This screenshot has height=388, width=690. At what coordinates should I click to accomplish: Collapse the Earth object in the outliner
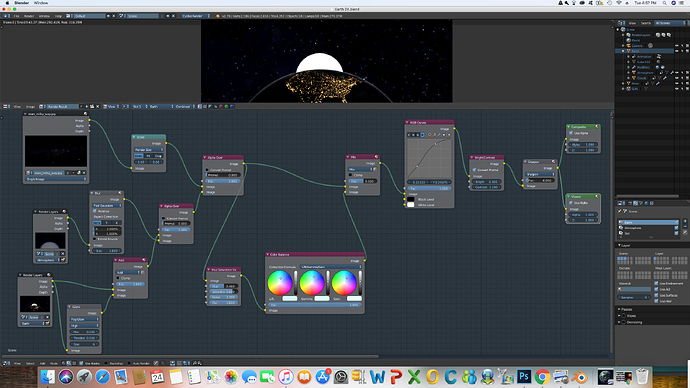pos(623,51)
